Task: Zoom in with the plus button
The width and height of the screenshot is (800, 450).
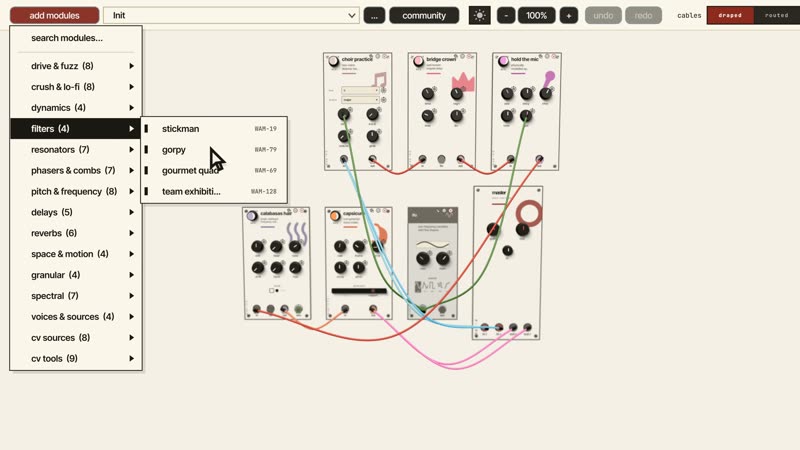Action: tap(569, 15)
